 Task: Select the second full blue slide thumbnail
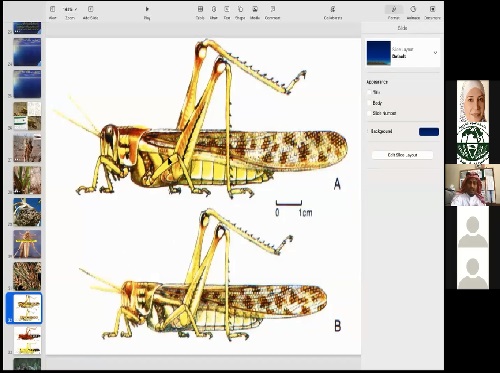[x=27, y=84]
